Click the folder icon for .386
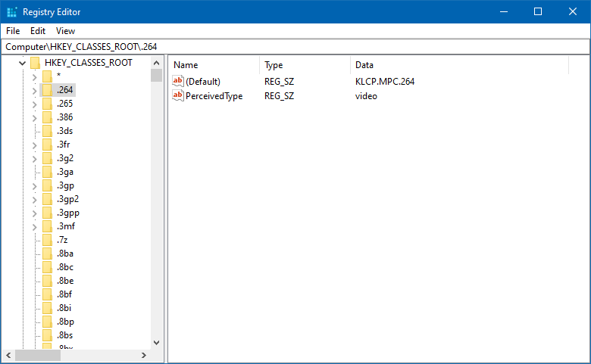Screen dimensions: 591x364 (x=47, y=117)
